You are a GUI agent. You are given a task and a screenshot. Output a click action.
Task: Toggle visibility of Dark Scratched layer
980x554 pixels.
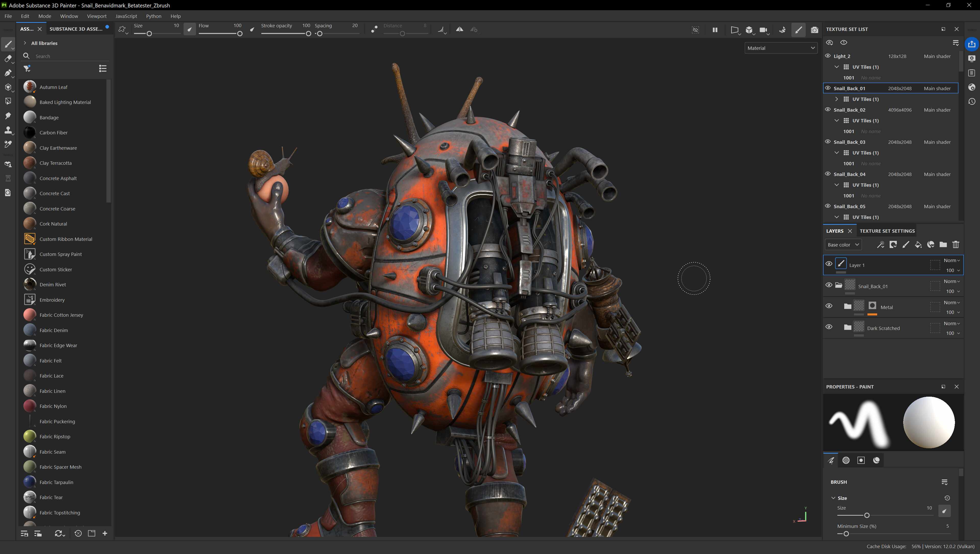[829, 327]
